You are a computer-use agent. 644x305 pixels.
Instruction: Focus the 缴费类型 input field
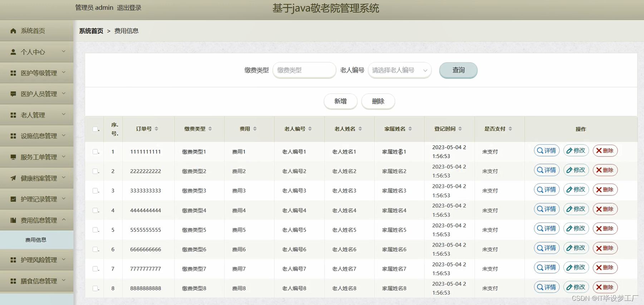(x=304, y=70)
